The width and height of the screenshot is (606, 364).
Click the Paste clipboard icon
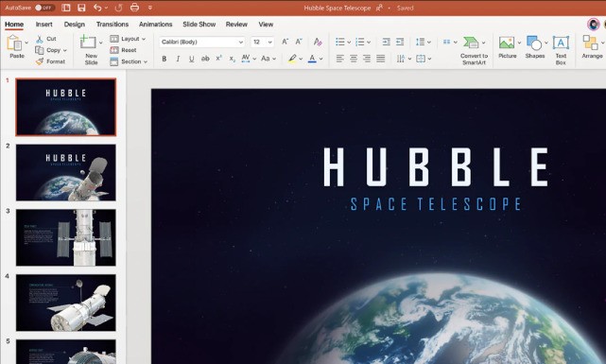[15, 43]
